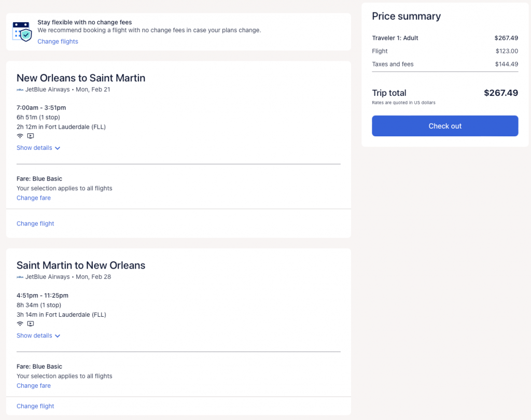Click the in-flight entertainment icon for Feb 28 flight
Screen dimensions: 531x420
(31, 324)
